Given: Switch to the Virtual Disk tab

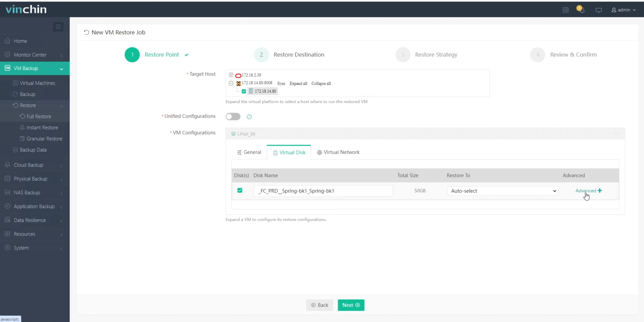Looking at the screenshot, I should point(289,152).
